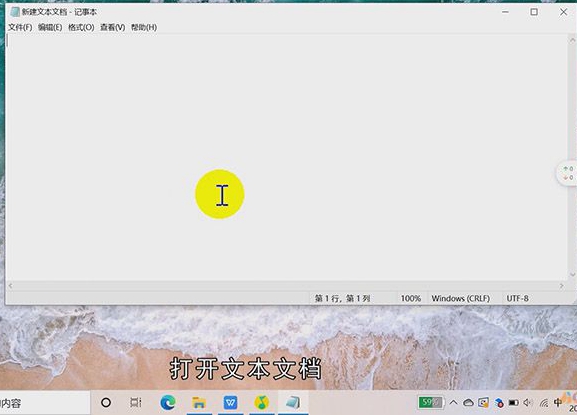Screen dimensions: 577x415
Task: Open the 编辑(E) menu
Action: click(50, 27)
